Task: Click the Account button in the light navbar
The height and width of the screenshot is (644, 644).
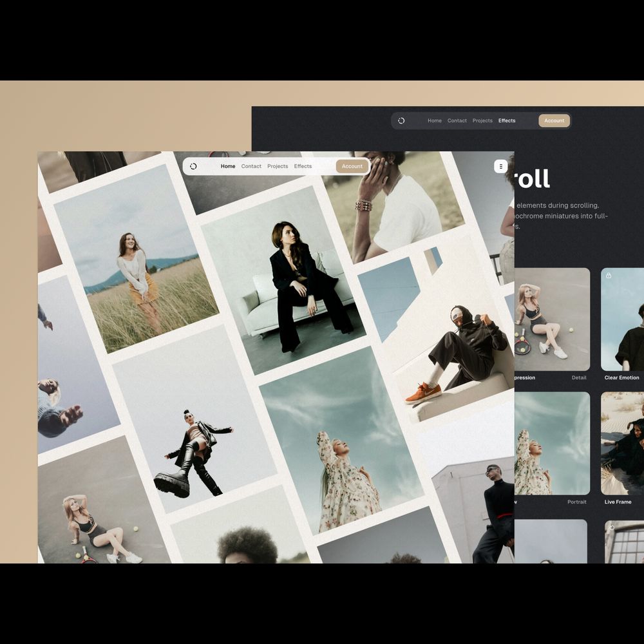Action: pyautogui.click(x=352, y=166)
